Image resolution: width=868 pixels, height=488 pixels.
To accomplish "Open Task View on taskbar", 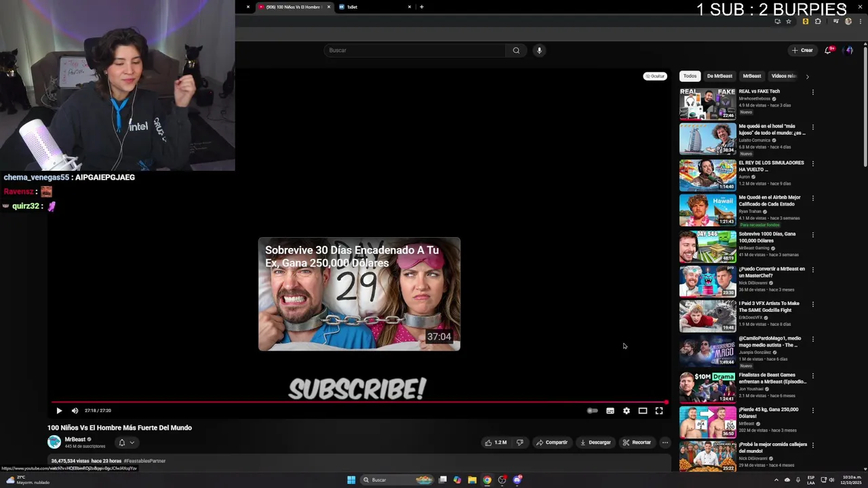I will (x=443, y=480).
